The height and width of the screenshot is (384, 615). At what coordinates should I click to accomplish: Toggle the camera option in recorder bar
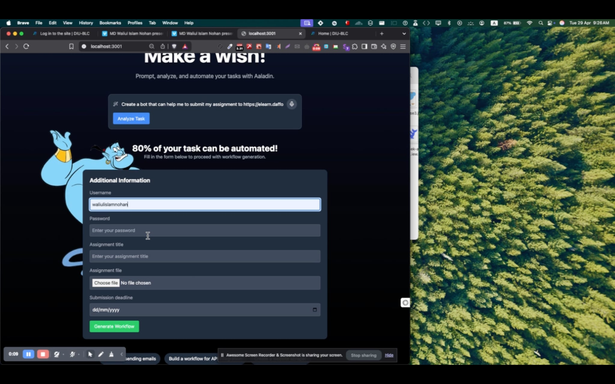pyautogui.click(x=56, y=354)
